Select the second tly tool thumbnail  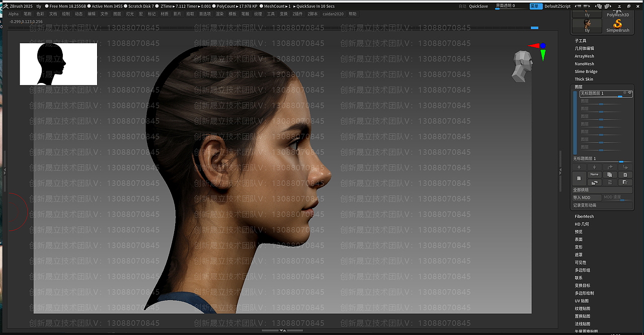point(587,26)
